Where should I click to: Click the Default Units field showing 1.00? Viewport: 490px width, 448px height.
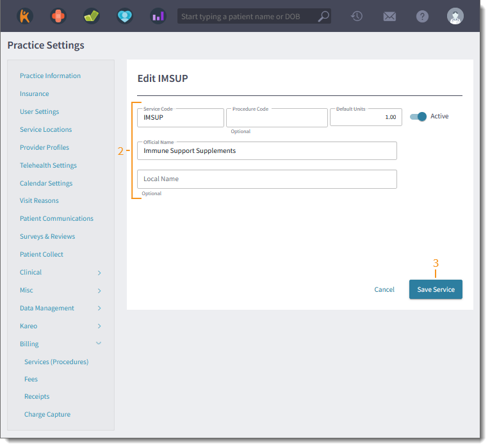(366, 117)
